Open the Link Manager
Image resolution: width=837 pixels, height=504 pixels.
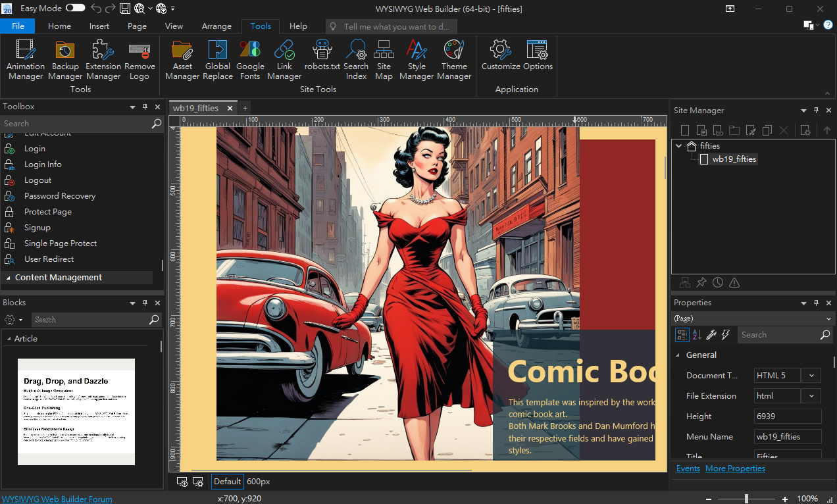(284, 60)
